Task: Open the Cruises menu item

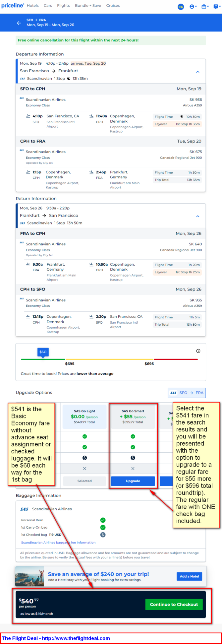Action: 113,6
